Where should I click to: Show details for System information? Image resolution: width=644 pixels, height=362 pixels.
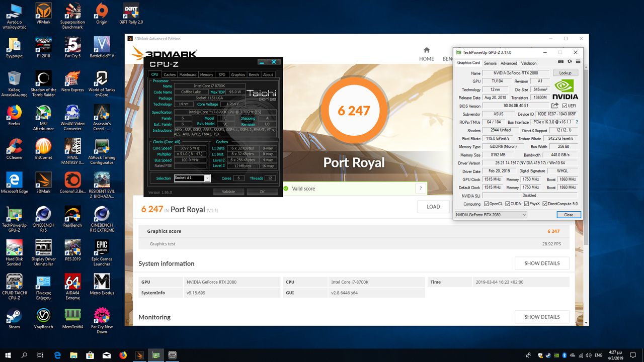click(542, 263)
